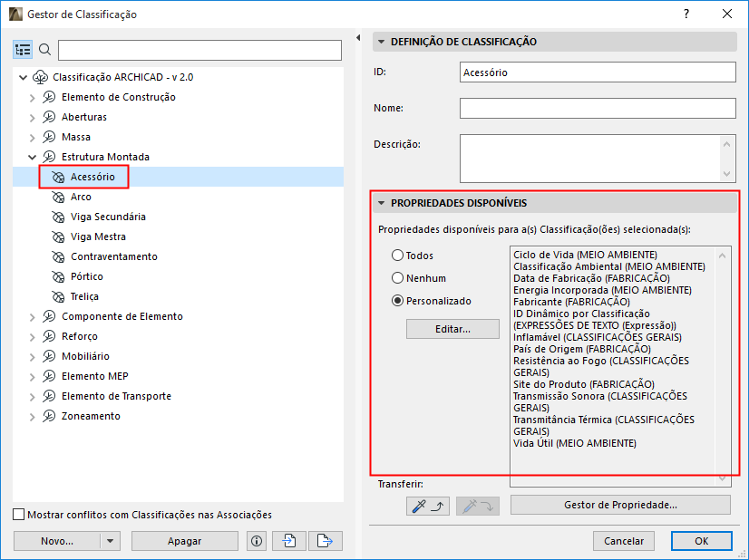
Task: Click the Novo... button
Action: tap(57, 541)
